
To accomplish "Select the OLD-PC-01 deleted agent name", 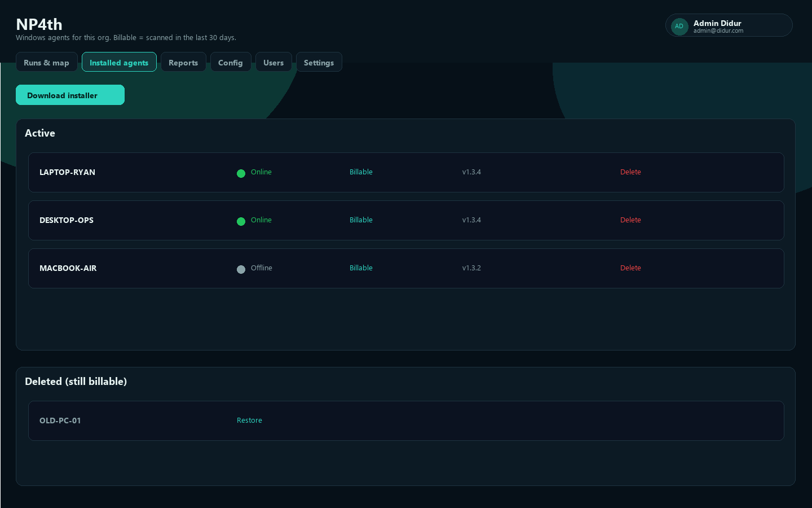I will point(60,421).
